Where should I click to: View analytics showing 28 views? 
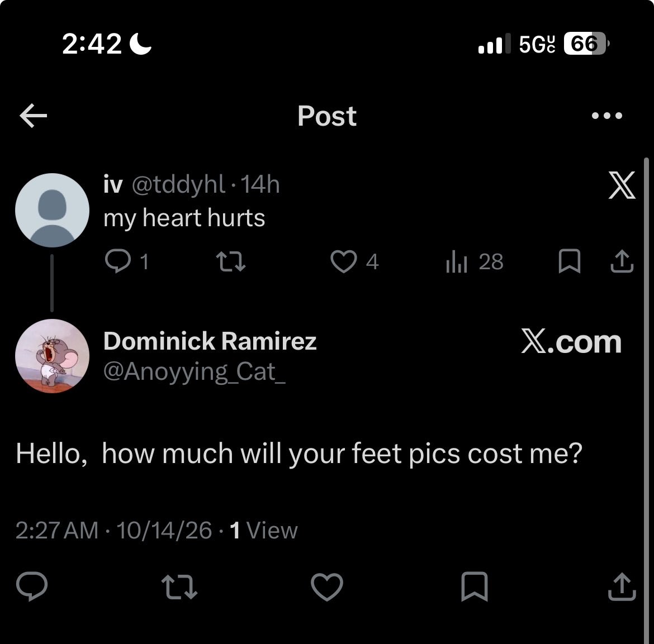coord(475,262)
